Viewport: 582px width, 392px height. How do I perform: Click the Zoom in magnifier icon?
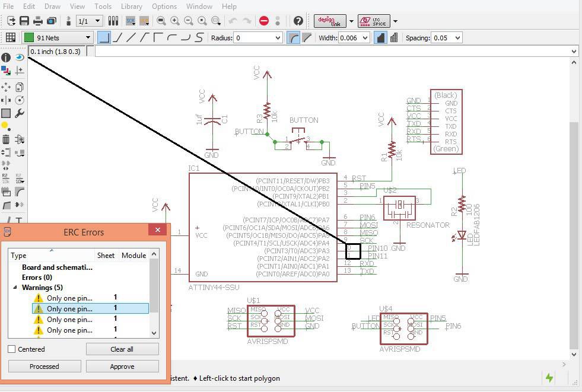pos(175,21)
